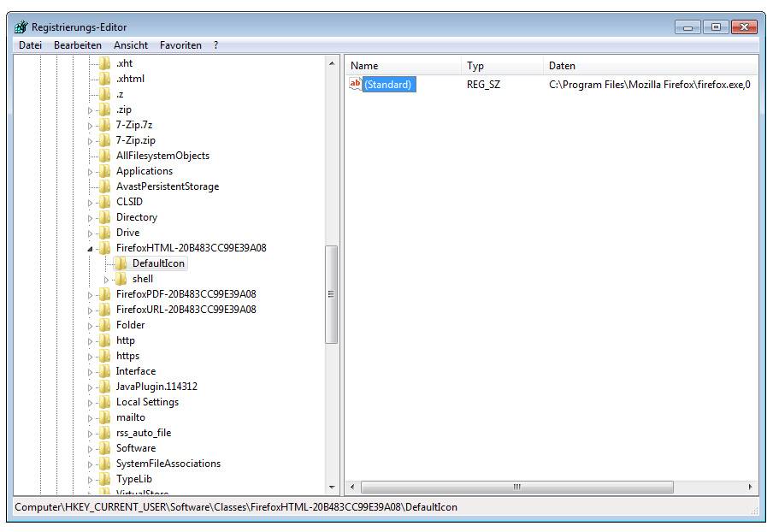
Task: Click the shell folder icon
Action: tap(121, 279)
